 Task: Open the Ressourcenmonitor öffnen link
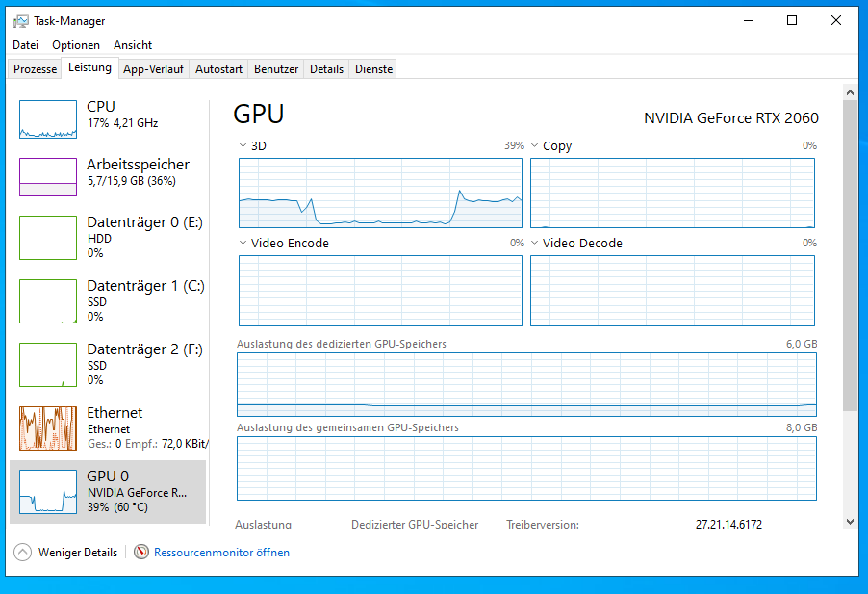tap(221, 553)
